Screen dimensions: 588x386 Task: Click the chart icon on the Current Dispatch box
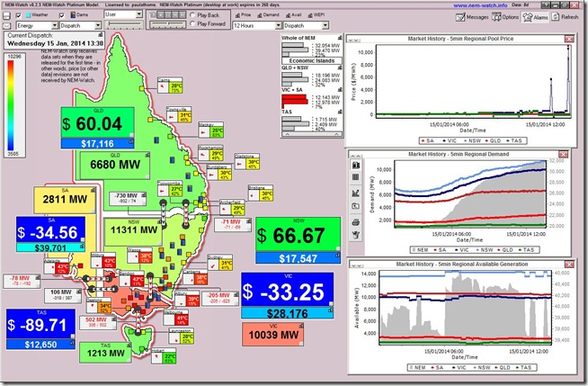(101, 35)
